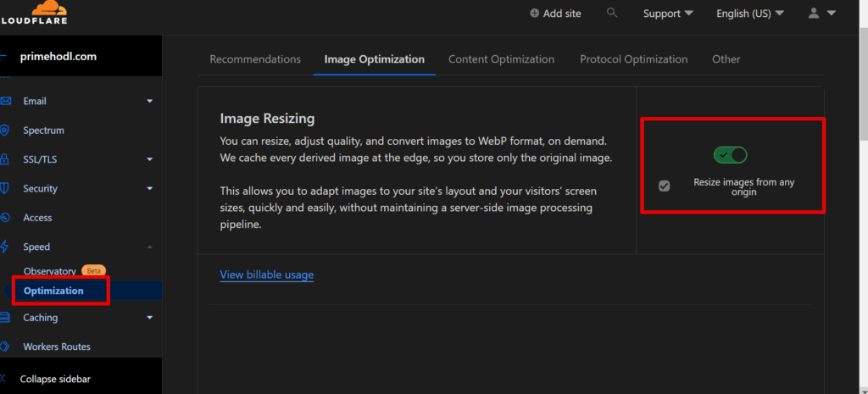
Task: Click the Collapse sidebar arrows icon
Action: (3, 379)
